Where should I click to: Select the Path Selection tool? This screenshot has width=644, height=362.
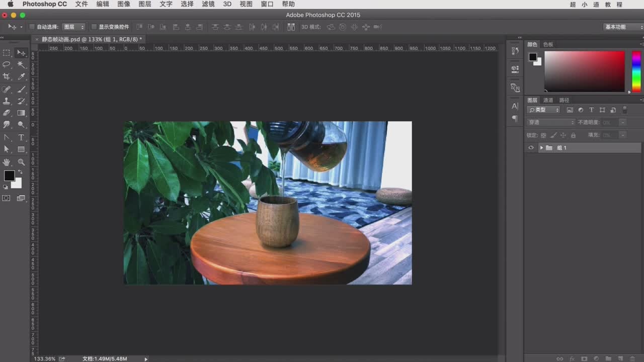[x=7, y=149]
